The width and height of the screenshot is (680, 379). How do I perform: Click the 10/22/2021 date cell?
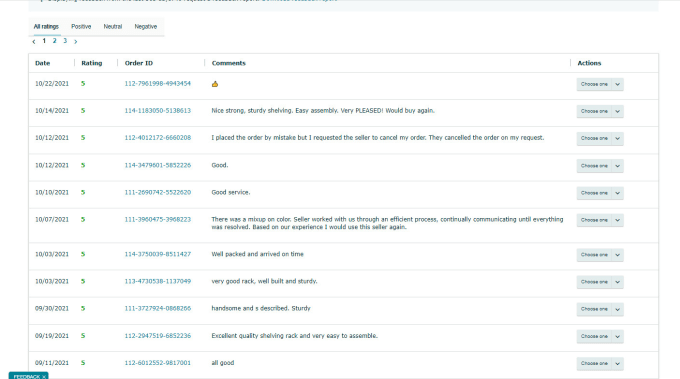point(52,83)
